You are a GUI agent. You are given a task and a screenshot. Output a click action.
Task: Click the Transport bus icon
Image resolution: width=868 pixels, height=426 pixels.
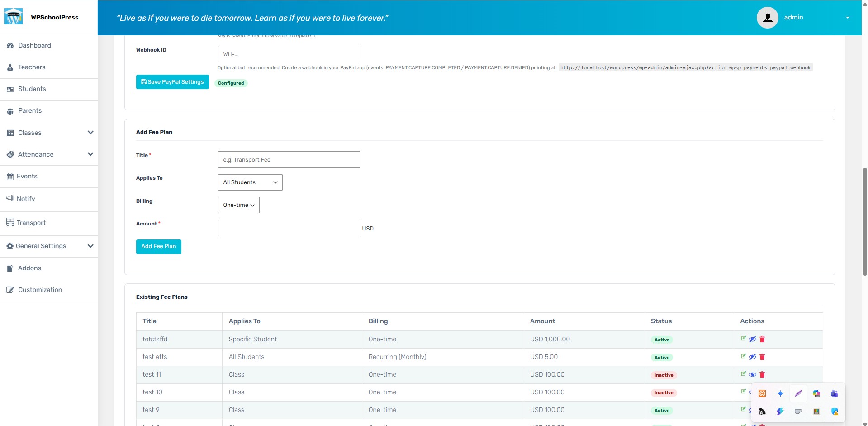[x=10, y=222]
